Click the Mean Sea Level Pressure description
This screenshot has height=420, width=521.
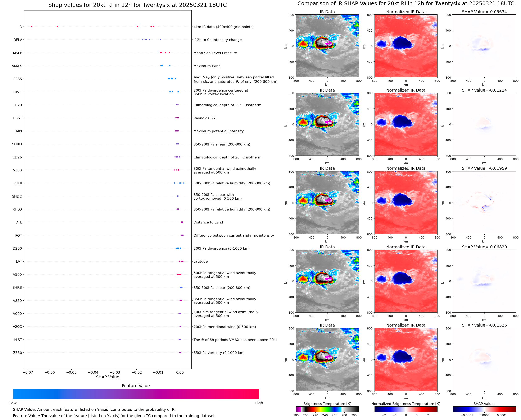pos(215,53)
